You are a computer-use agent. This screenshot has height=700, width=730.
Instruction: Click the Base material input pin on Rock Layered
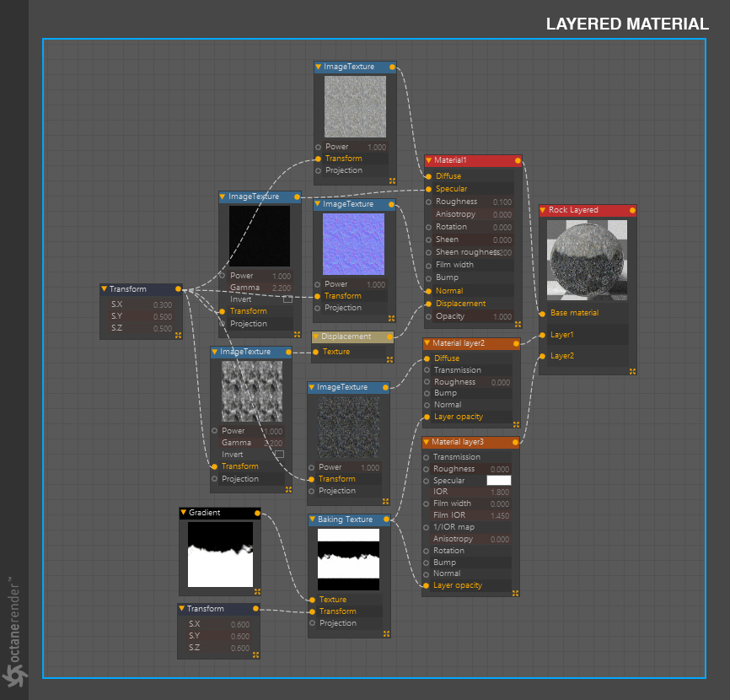(x=542, y=314)
